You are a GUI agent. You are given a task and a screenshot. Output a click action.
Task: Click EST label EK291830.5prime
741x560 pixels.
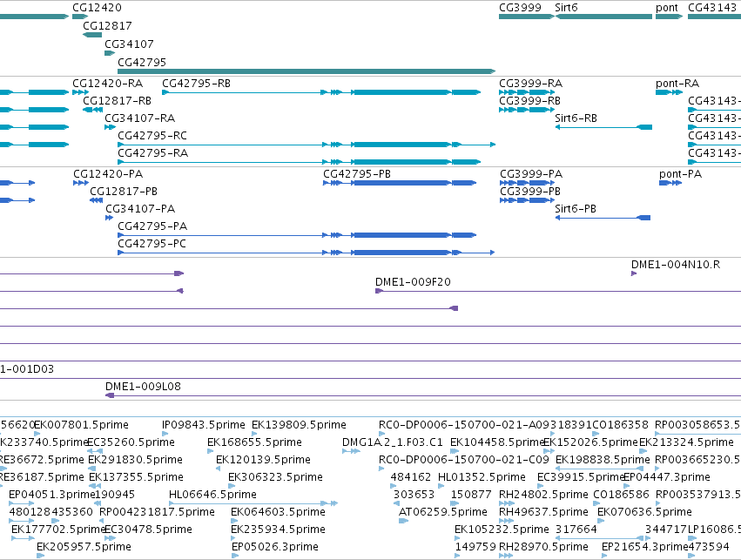135,461
